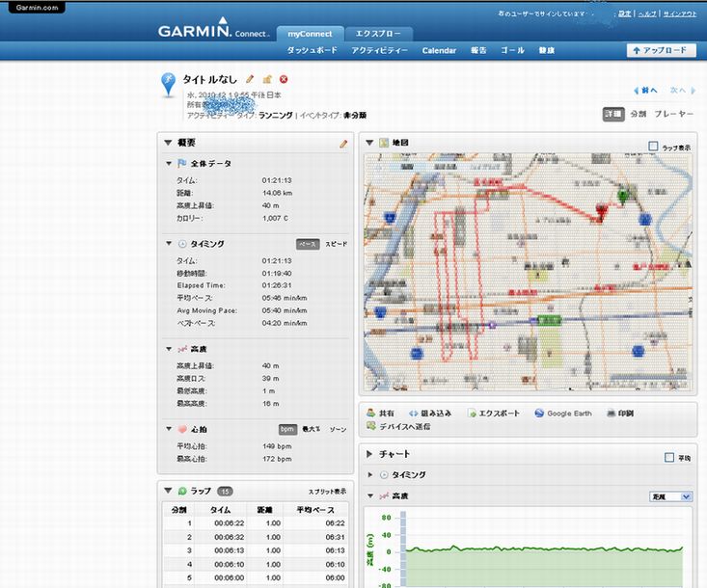Open 報告 in the navigation bar
The width and height of the screenshot is (707, 588).
click(x=478, y=50)
